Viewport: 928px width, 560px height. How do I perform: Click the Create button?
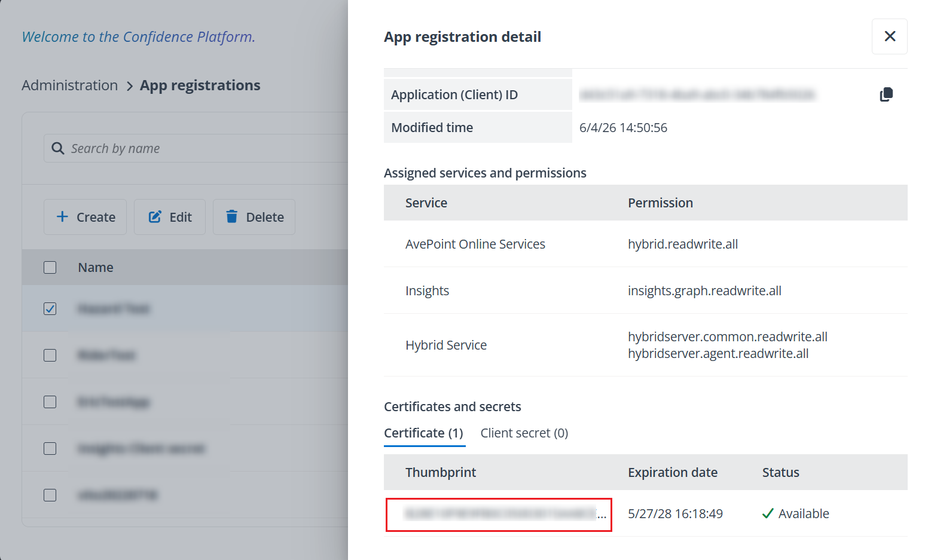85,217
